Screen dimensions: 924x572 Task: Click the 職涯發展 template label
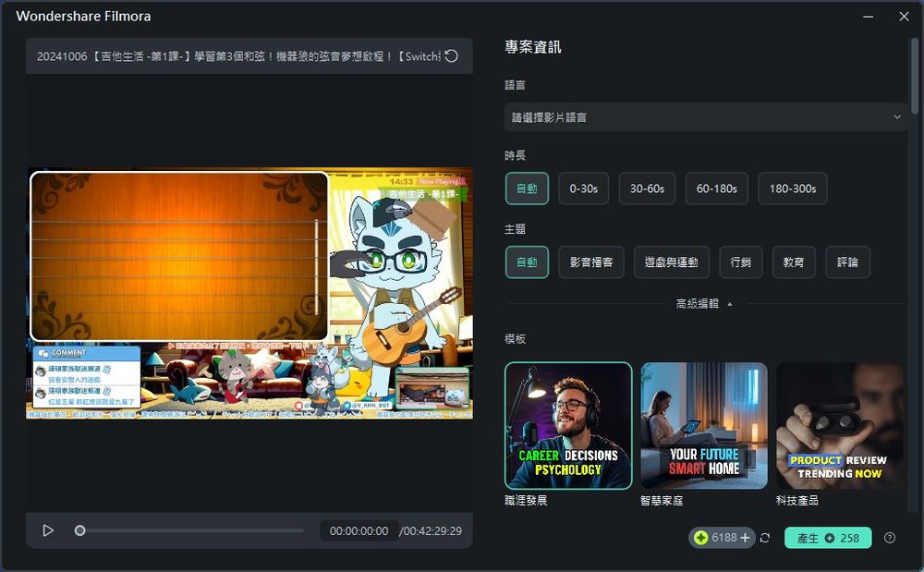526,501
